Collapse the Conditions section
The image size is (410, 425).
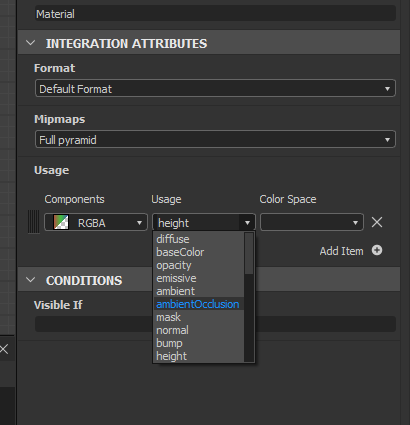click(31, 280)
